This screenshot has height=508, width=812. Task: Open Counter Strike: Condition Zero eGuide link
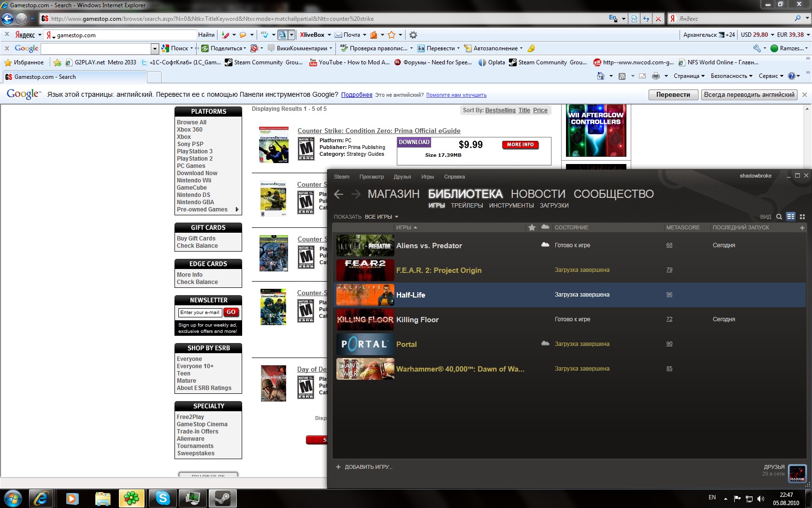[x=379, y=131]
